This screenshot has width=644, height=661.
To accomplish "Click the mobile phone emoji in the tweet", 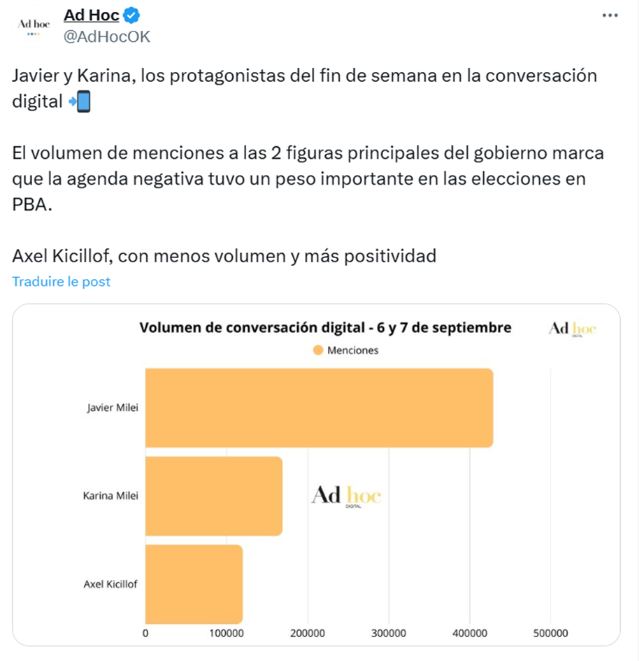I will 80,102.
